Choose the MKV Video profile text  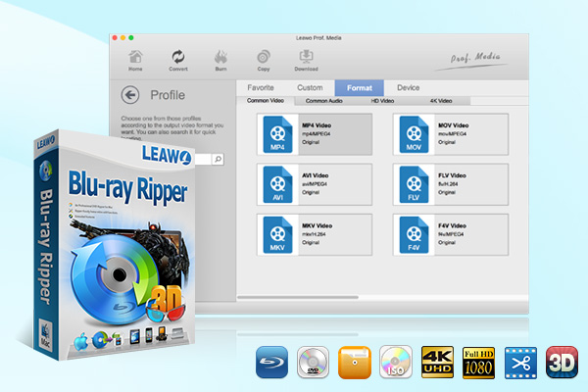click(x=317, y=225)
